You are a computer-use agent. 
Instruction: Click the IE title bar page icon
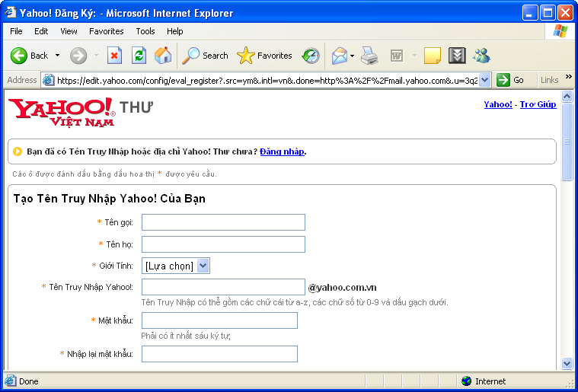point(11,12)
